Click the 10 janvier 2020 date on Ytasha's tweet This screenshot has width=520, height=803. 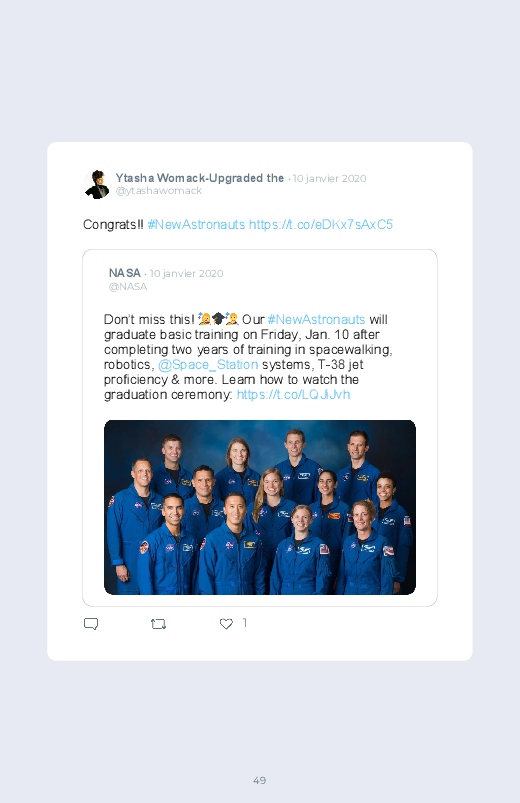[x=329, y=178]
